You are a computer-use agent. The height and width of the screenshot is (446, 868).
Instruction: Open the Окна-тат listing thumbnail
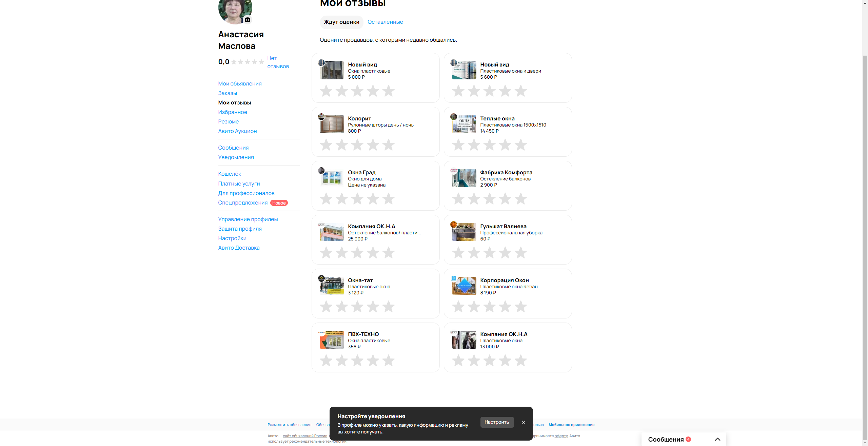click(x=332, y=286)
